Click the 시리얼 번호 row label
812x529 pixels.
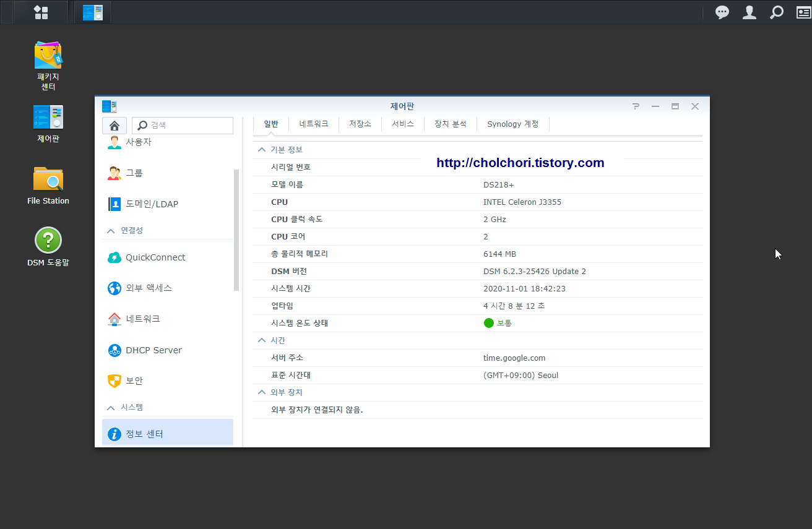(x=291, y=168)
